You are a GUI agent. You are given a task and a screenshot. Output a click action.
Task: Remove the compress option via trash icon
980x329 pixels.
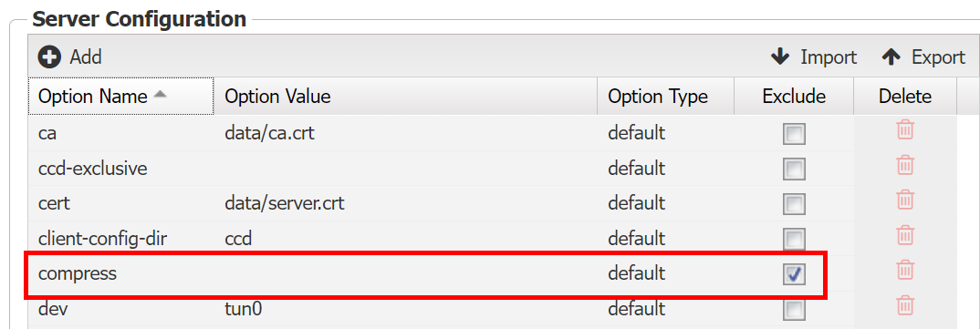pos(905,270)
